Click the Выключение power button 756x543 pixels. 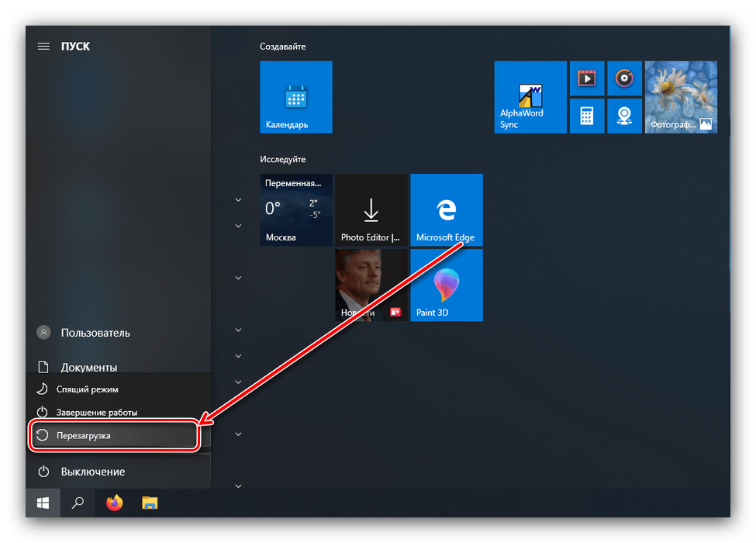pos(92,472)
